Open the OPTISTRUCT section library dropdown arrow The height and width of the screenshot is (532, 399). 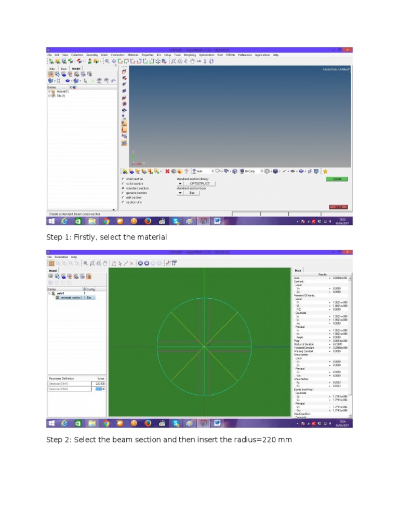click(180, 183)
